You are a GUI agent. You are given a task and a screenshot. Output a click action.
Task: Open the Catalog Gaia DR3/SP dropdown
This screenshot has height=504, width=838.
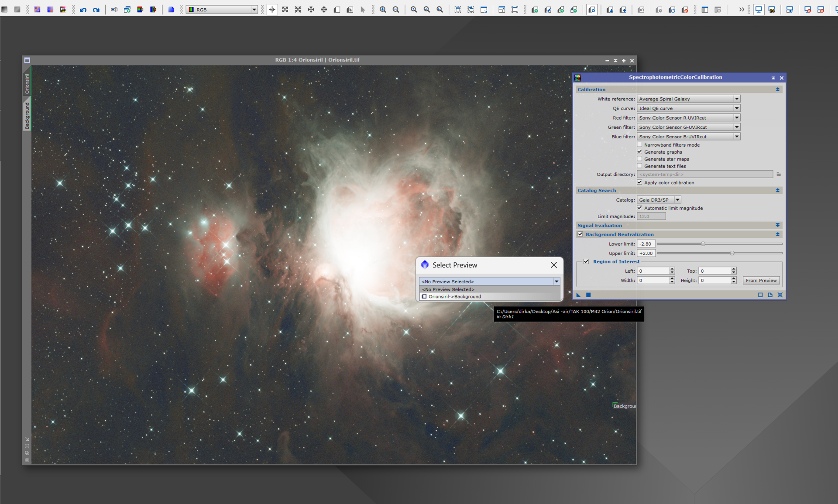tap(659, 200)
